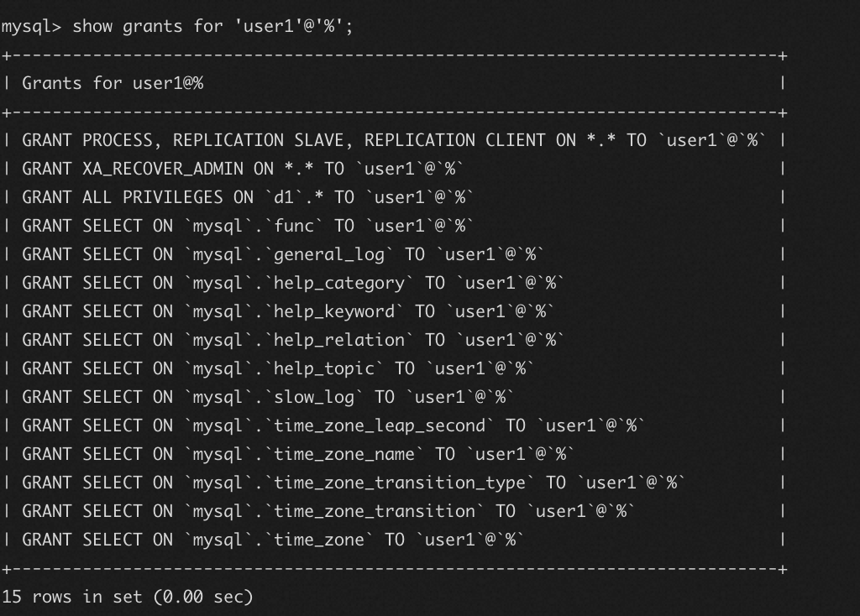Click the XA_RECOVER_ADMIN privilege text

163,169
